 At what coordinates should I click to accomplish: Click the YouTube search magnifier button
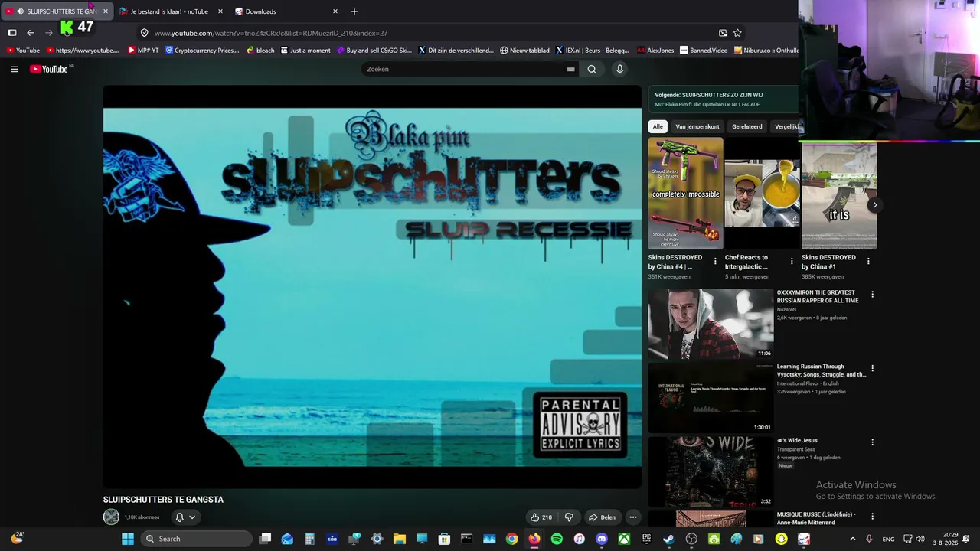[x=592, y=69]
